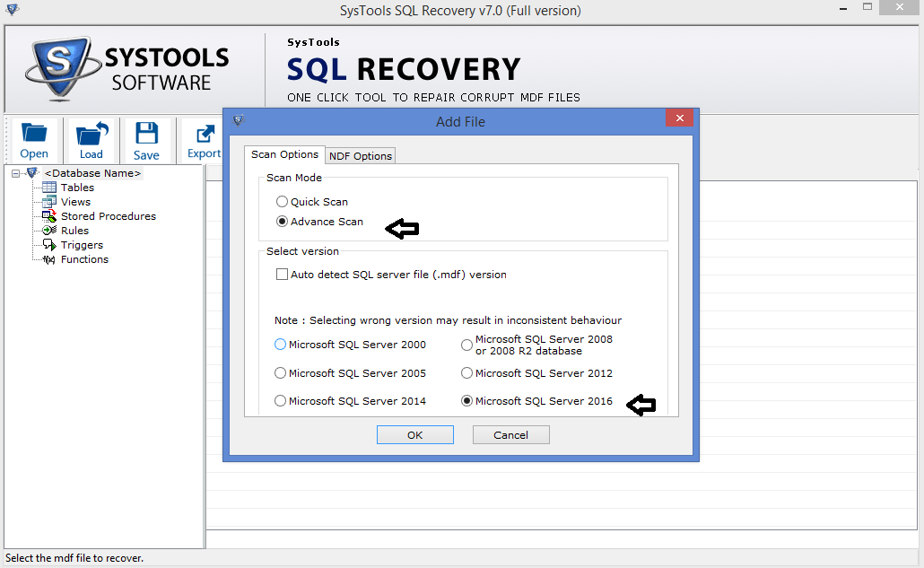Image resolution: width=924 pixels, height=568 pixels.
Task: Choose Microsoft SQL Server 2014 version
Action: [x=281, y=401]
